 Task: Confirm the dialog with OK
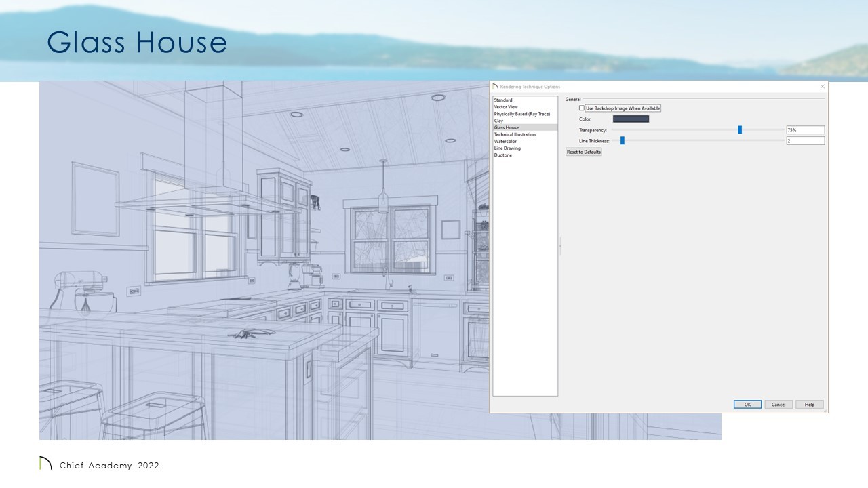click(747, 405)
